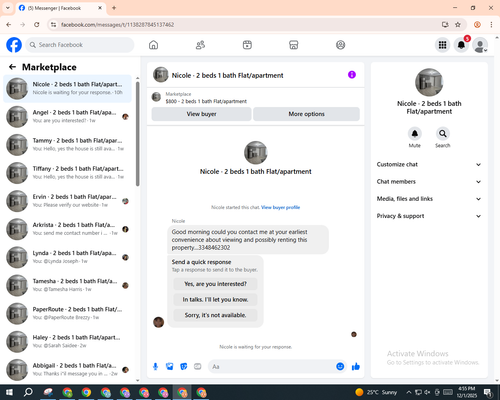This screenshot has height=400, width=500.
Task: Expand Chat members section
Action: 429,182
